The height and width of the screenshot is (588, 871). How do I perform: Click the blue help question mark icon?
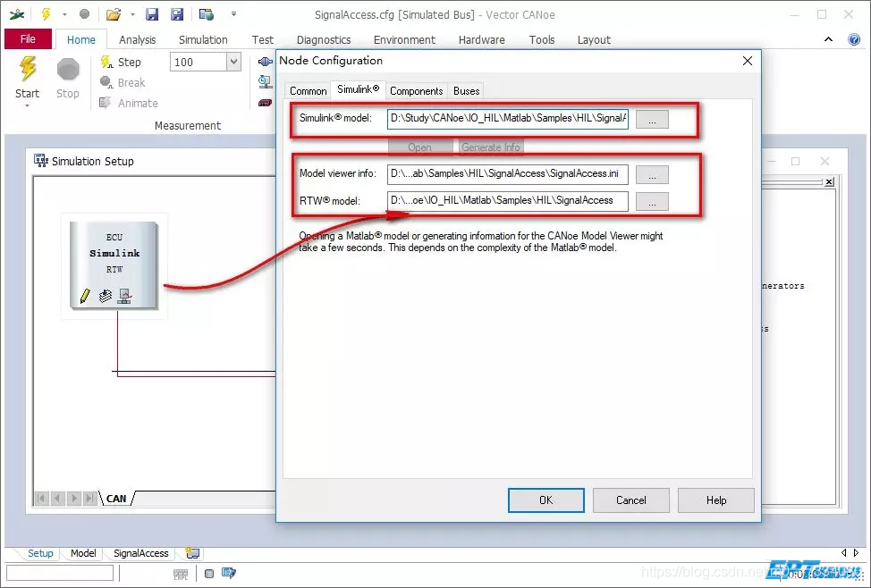click(854, 39)
